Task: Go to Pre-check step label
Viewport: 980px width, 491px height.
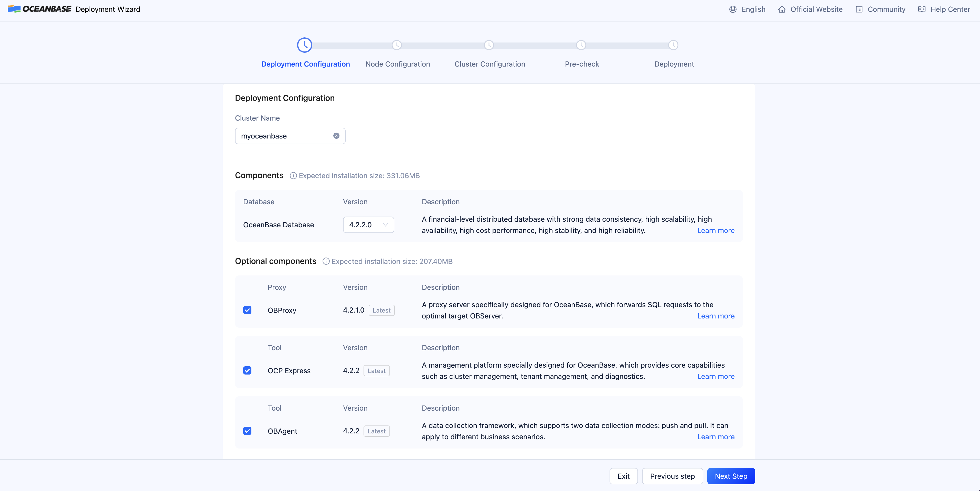Action: (582, 64)
